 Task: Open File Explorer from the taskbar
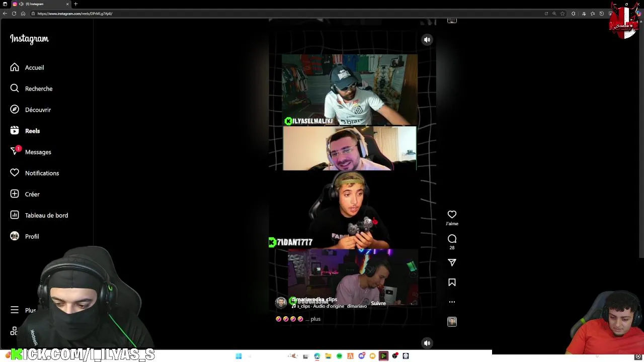(x=328, y=356)
